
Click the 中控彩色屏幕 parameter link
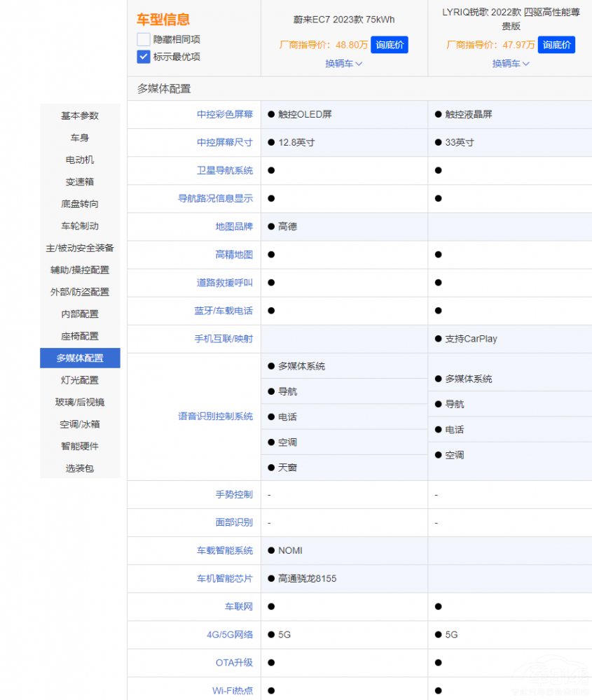tap(224, 114)
